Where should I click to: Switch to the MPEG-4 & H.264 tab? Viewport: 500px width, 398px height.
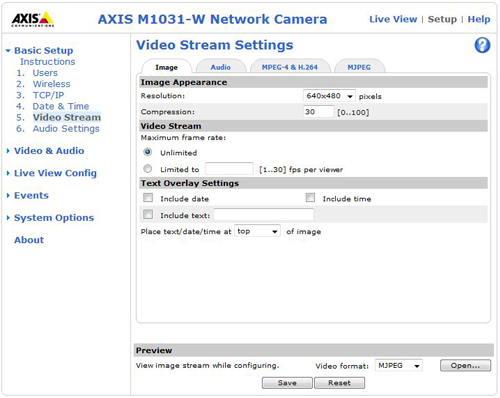click(290, 67)
